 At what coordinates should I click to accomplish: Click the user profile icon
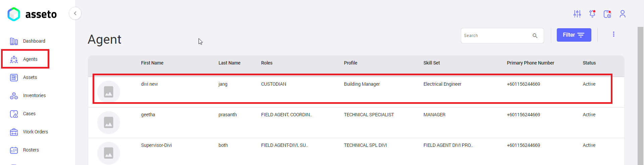pyautogui.click(x=623, y=14)
